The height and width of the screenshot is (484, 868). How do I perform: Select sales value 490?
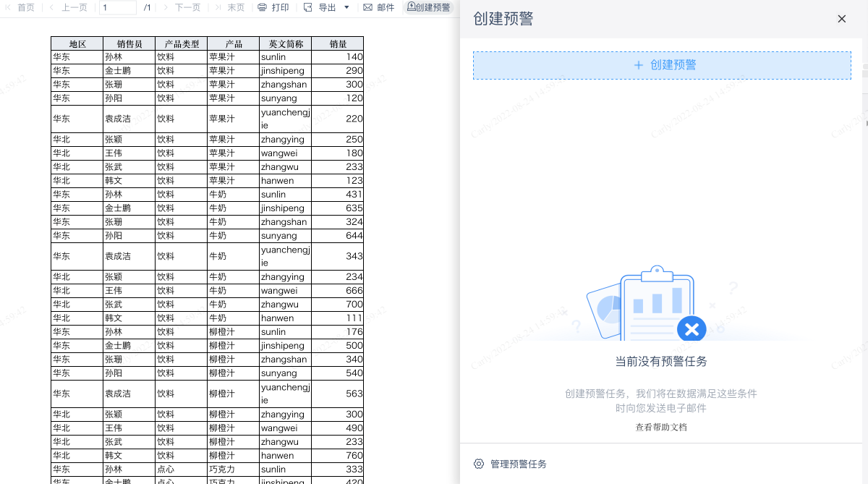point(338,428)
